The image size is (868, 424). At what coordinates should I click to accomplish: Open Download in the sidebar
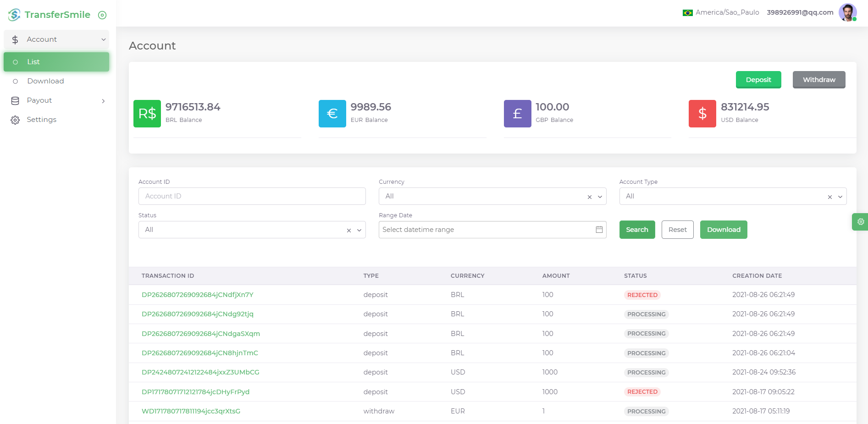tap(45, 81)
